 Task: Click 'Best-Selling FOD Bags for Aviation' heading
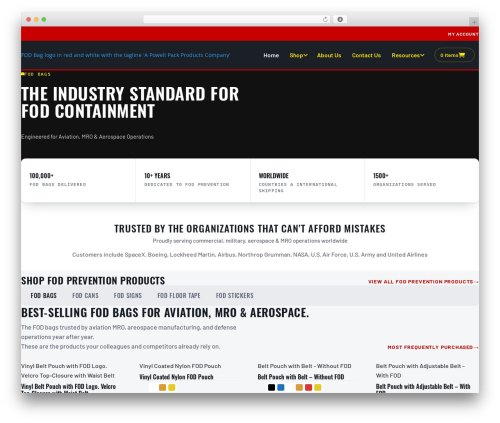[165, 313]
